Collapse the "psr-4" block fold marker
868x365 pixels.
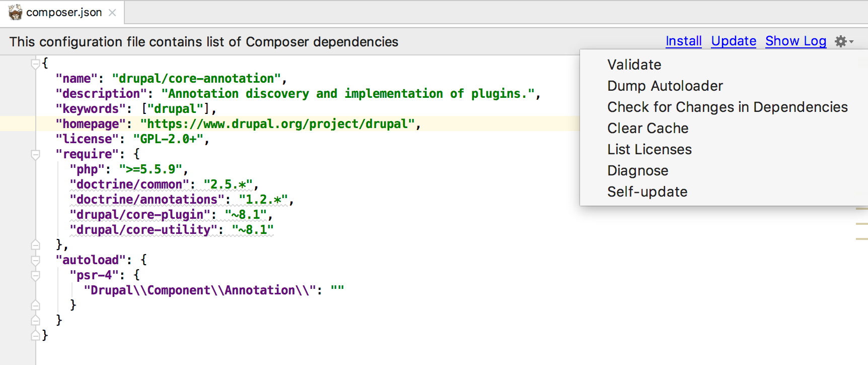tap(35, 275)
